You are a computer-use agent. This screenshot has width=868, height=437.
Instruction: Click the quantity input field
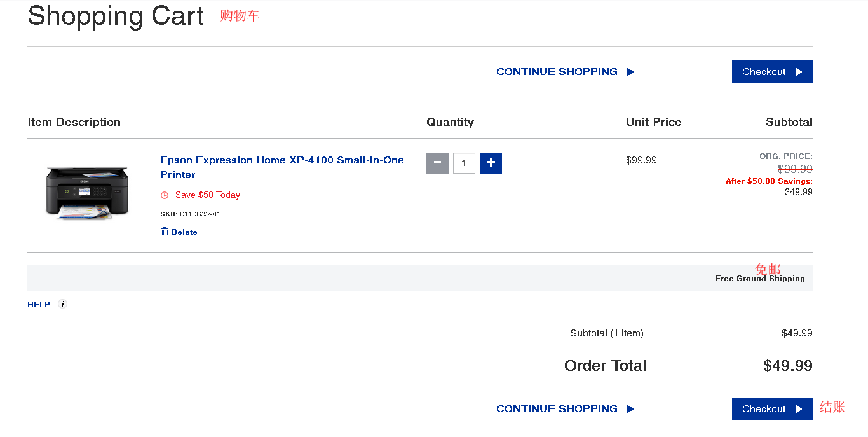click(x=464, y=163)
